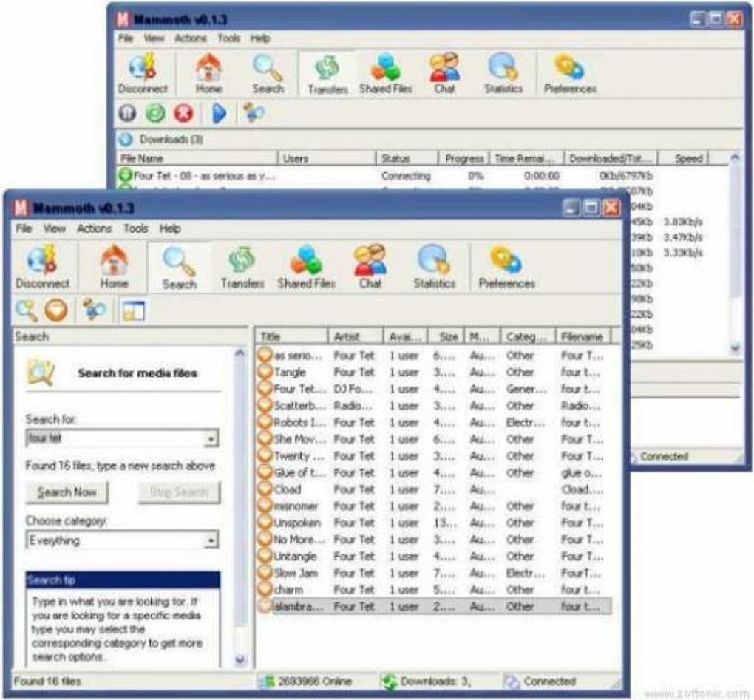Select Scatterb... result row

(434, 406)
